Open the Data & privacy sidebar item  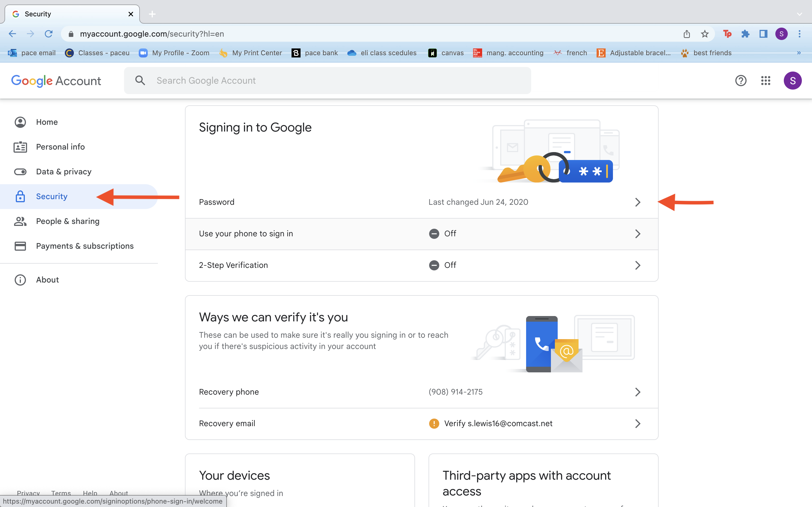[x=64, y=172]
